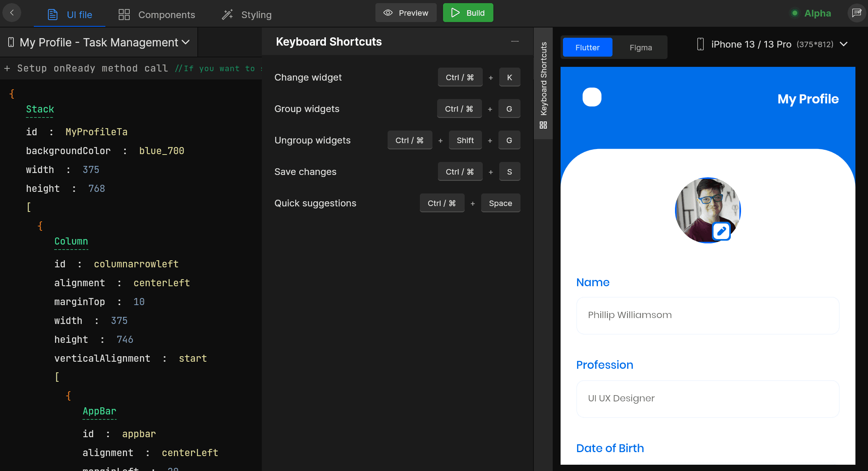This screenshot has height=471, width=868.
Task: Click the Group widgets shortcut label
Action: (x=307, y=109)
